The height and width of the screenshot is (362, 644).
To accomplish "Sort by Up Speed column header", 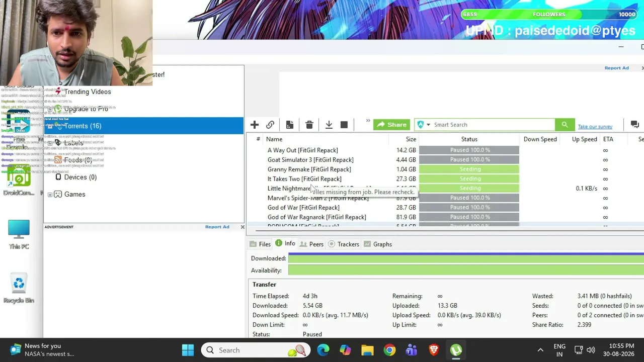I will click(585, 139).
